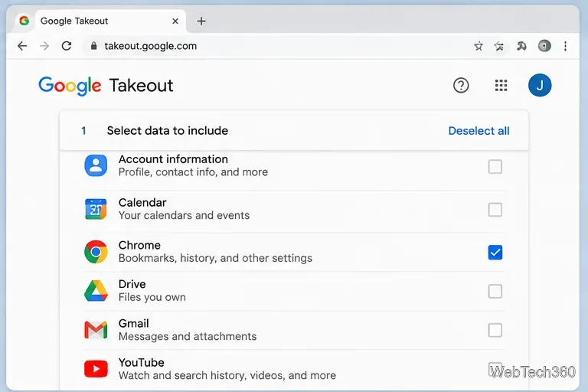Click the Account information person icon
The height and width of the screenshot is (392, 588).
tap(96, 165)
